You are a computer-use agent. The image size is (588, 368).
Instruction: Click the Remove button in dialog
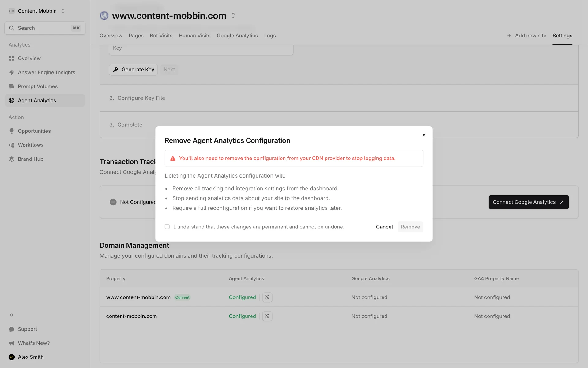point(410,227)
